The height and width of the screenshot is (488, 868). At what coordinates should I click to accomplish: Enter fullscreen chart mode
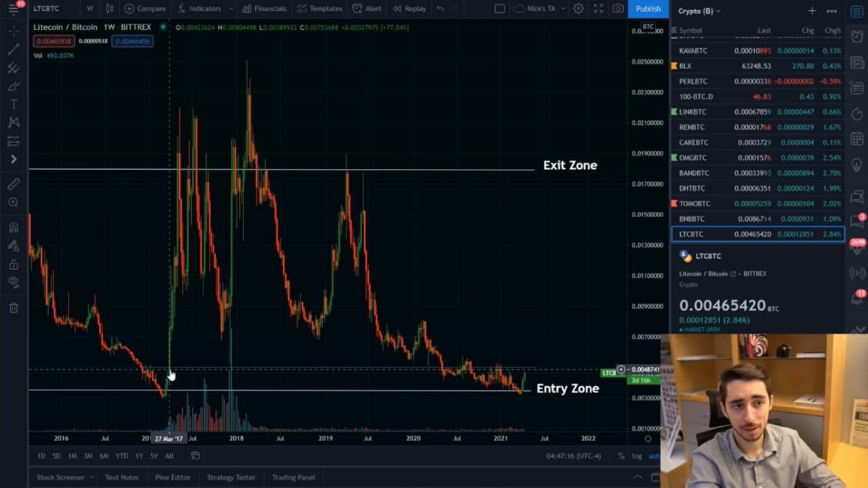click(598, 9)
